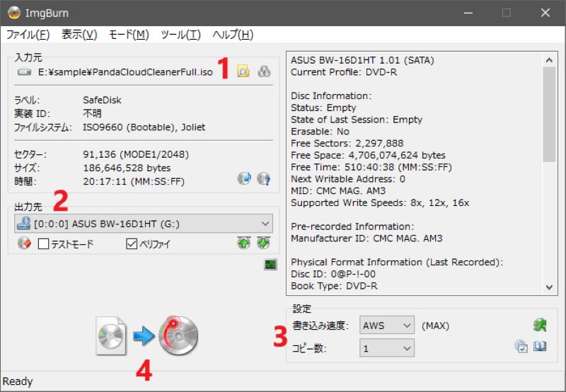Click the source path PandaCloudCleanerFull.iso text
The width and height of the screenshot is (566, 392).
(x=125, y=72)
